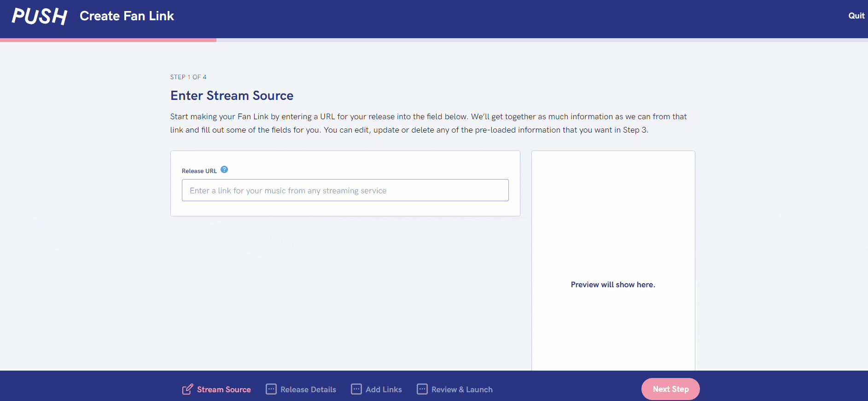Jump to the Review & Launch step label

[462, 389]
